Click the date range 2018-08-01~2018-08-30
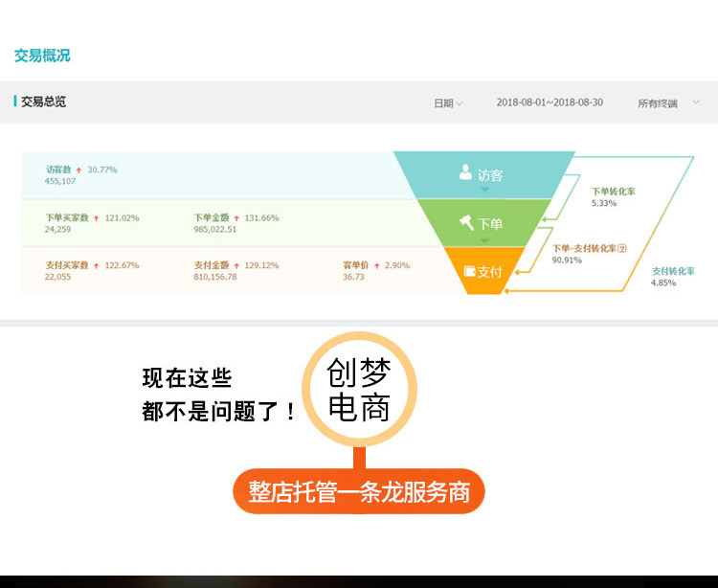The image size is (718, 588). tap(550, 102)
